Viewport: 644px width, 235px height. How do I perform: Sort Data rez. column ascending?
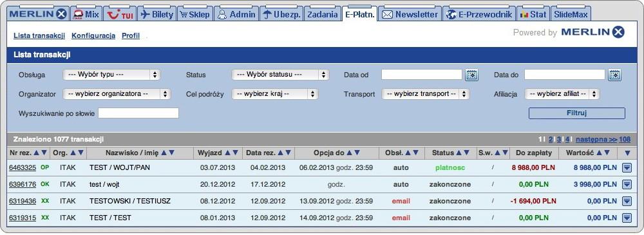(x=281, y=153)
